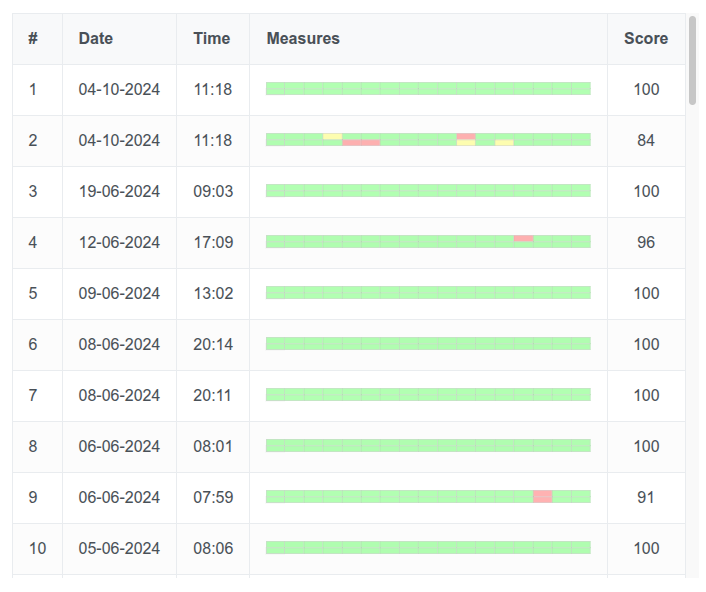Click the Time column header
The height and width of the screenshot is (592, 706).
pyautogui.click(x=212, y=39)
